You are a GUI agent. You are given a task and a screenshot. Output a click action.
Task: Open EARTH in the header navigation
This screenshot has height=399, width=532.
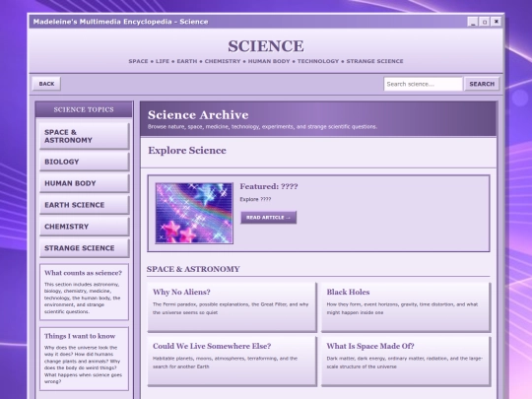point(187,61)
